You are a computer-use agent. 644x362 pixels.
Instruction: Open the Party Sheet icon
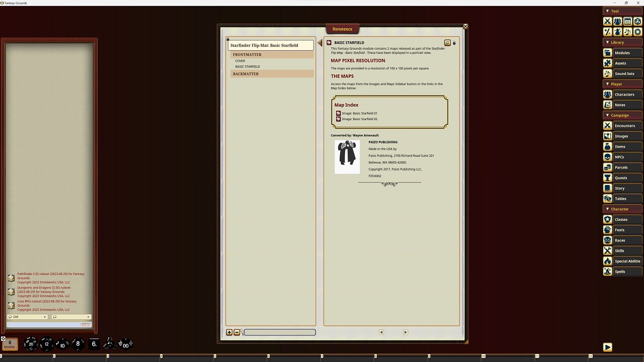coord(617,21)
